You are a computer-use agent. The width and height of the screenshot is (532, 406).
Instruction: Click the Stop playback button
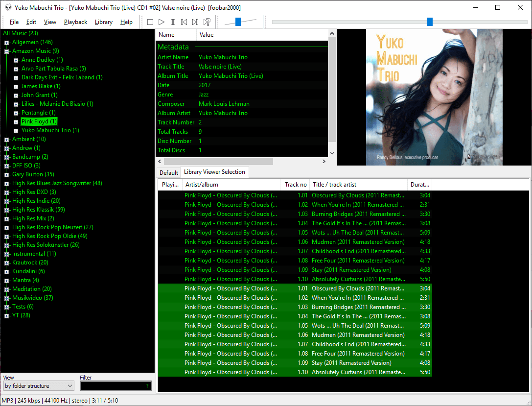pos(150,22)
